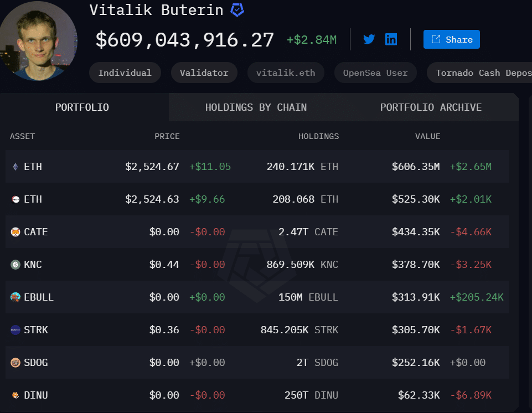Open the SDOG asset name
This screenshot has width=532, height=413.
35,363
